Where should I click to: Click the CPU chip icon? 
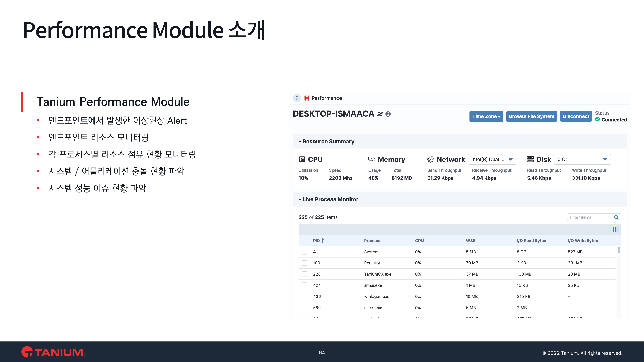click(x=302, y=159)
